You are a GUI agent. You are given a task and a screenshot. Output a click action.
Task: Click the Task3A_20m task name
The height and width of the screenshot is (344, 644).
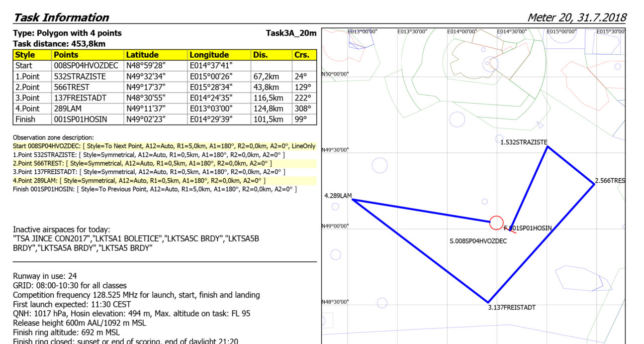(291, 33)
